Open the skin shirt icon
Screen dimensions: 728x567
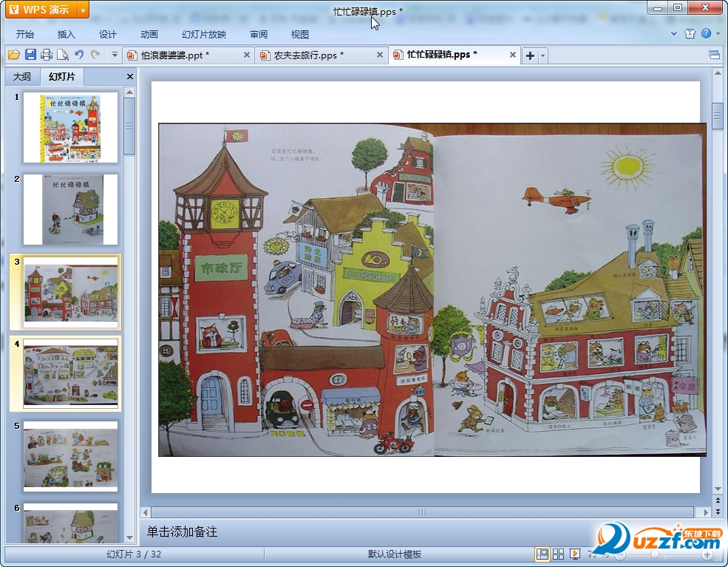tap(690, 33)
